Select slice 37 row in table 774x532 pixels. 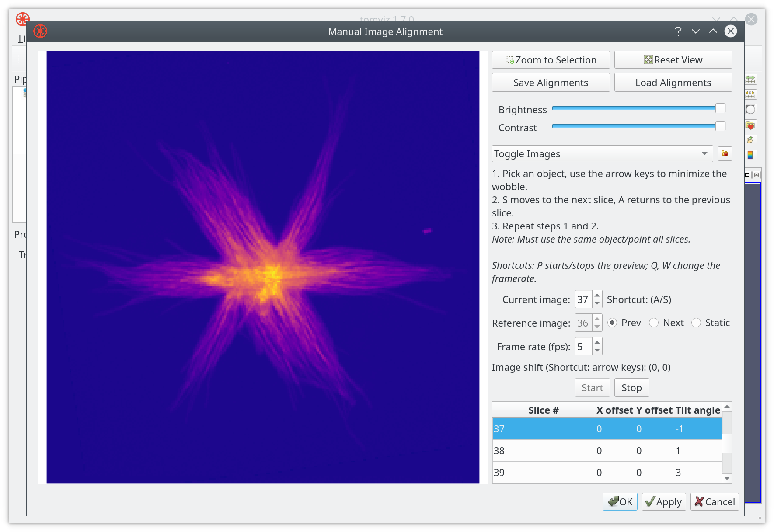[607, 429]
